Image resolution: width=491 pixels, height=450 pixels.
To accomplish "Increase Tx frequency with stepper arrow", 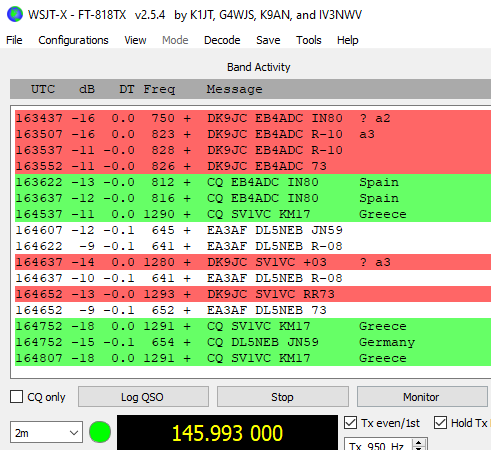I will 419,443.
